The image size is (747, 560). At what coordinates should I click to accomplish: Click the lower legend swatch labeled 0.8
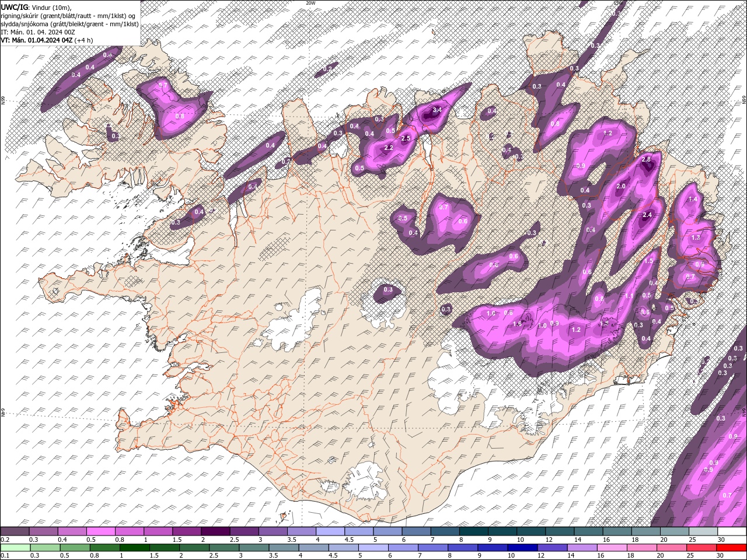[104, 547]
